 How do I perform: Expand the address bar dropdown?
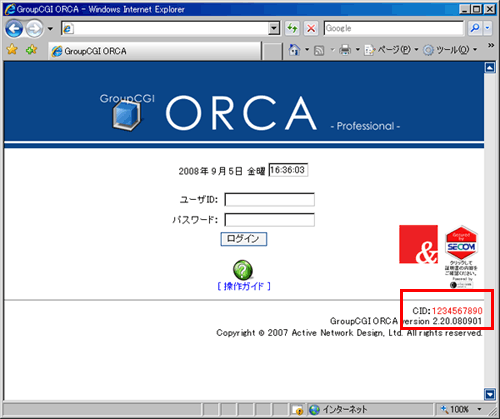(x=274, y=28)
